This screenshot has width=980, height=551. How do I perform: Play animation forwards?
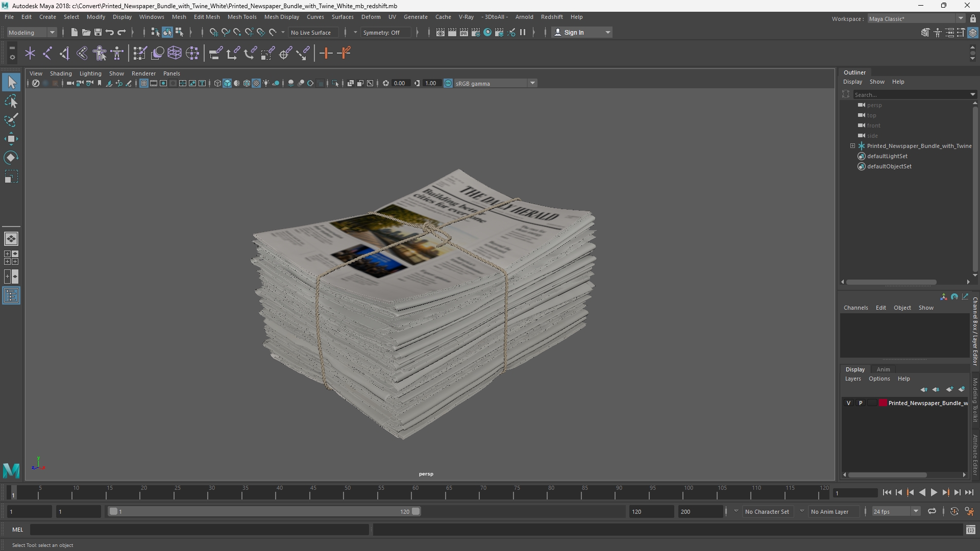[934, 492]
